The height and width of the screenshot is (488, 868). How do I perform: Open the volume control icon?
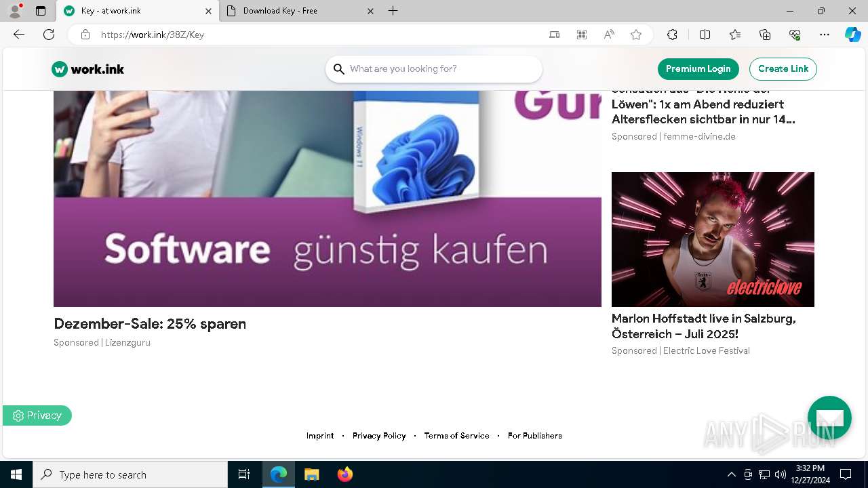[x=780, y=474]
